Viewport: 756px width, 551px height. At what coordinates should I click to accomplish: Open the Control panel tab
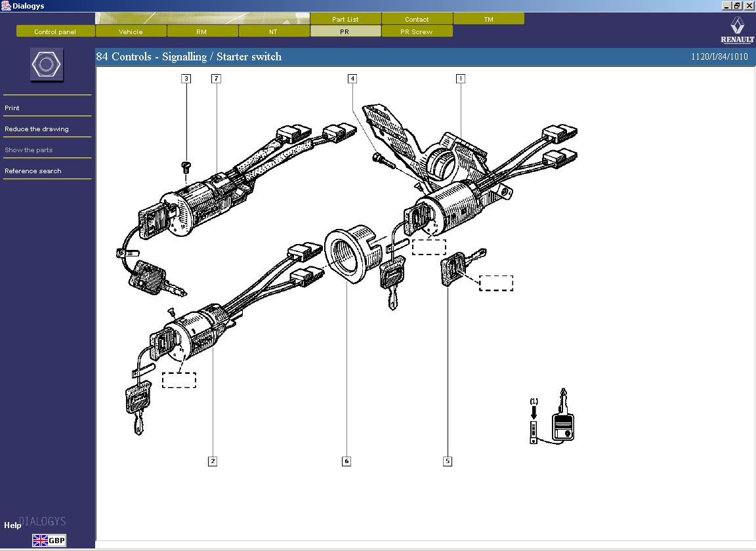tap(55, 31)
